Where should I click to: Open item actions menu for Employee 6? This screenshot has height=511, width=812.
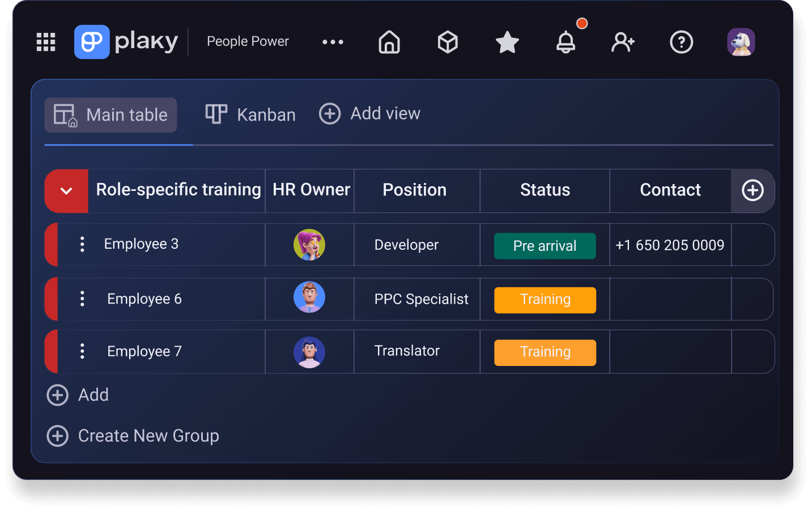point(82,299)
